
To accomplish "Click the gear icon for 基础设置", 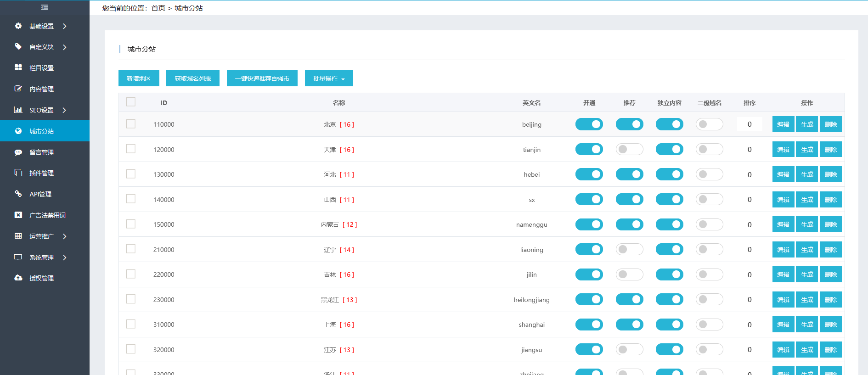I will (18, 26).
